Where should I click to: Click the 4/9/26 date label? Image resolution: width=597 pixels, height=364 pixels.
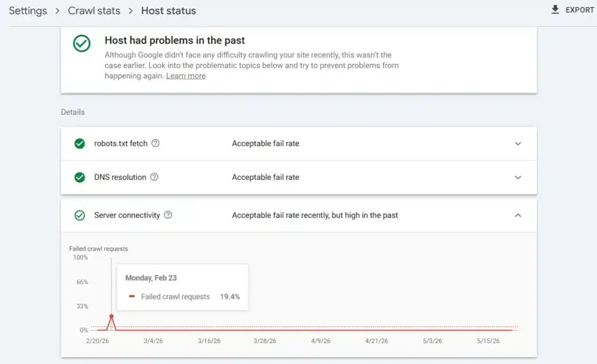pos(321,341)
